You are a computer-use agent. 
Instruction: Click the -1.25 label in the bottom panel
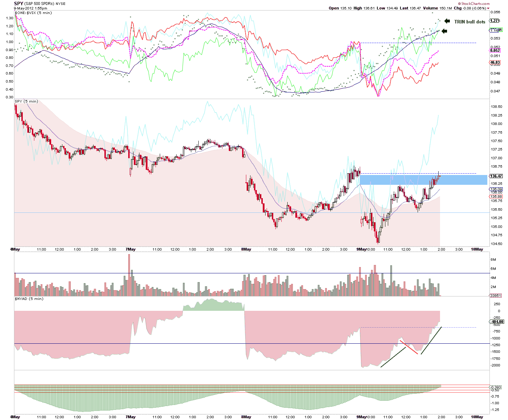(x=495, y=409)
